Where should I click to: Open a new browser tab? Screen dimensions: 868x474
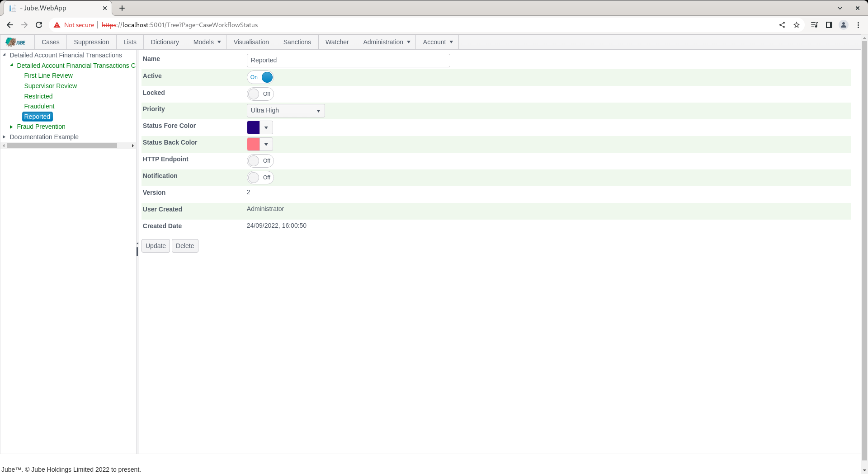click(x=122, y=8)
